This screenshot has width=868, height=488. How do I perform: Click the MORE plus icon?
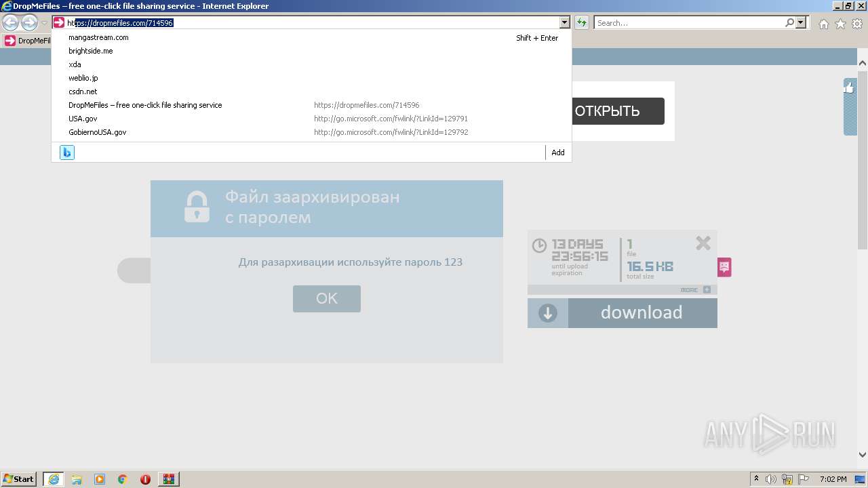707,289
